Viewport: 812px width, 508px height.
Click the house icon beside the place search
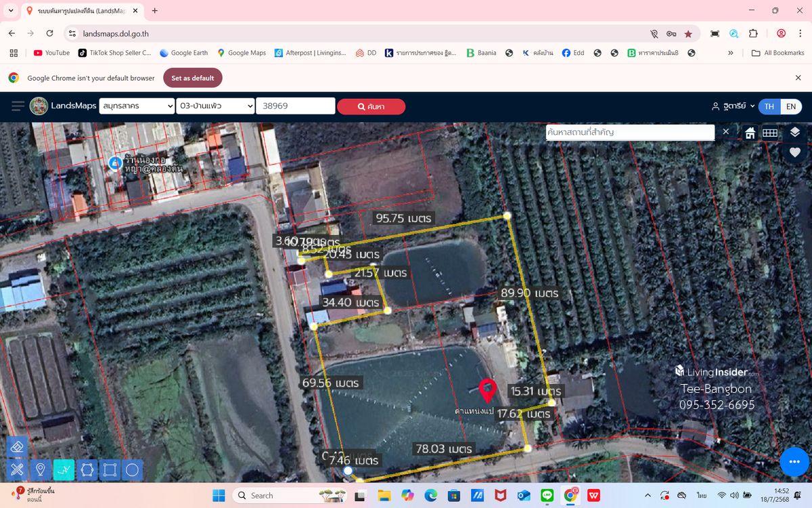coord(750,133)
